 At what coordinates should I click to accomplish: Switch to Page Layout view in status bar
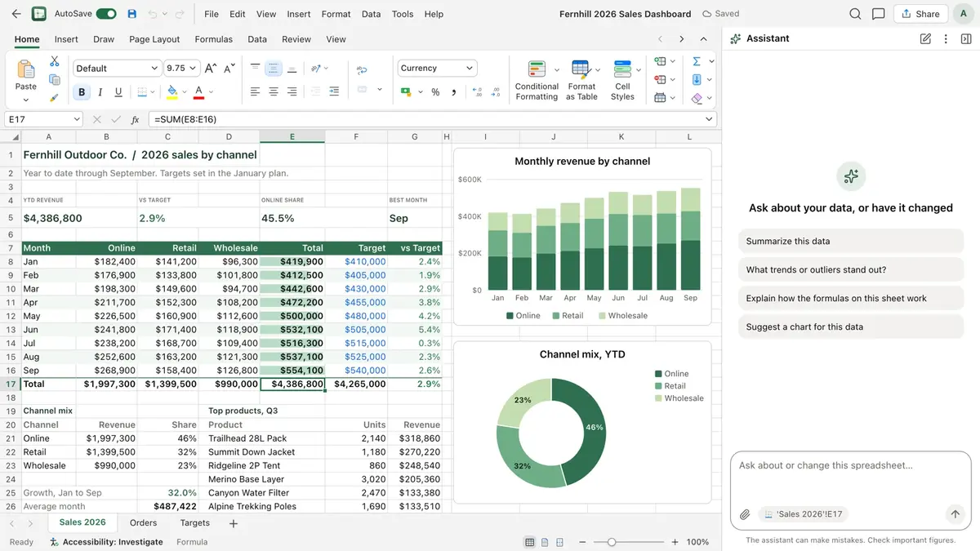click(x=545, y=542)
